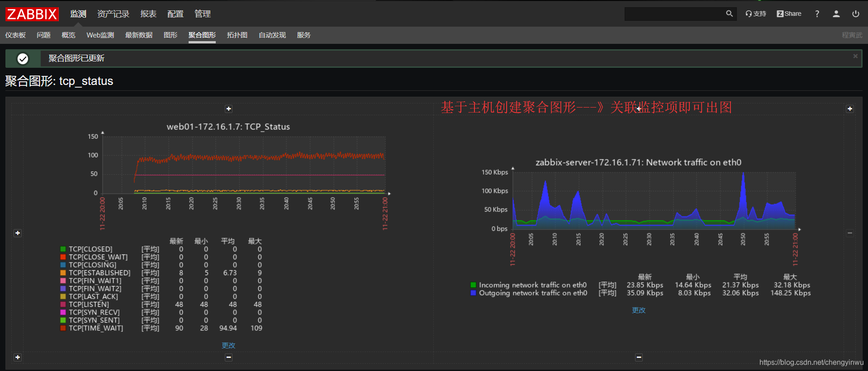Click the 148.25 Kbps max value
Screen dimensions: 868x371
click(791, 293)
